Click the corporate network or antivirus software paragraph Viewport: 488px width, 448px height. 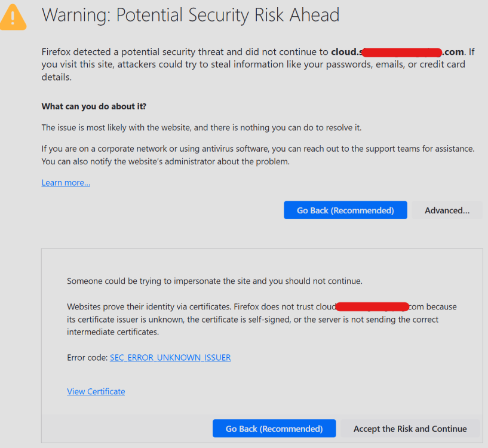click(258, 155)
